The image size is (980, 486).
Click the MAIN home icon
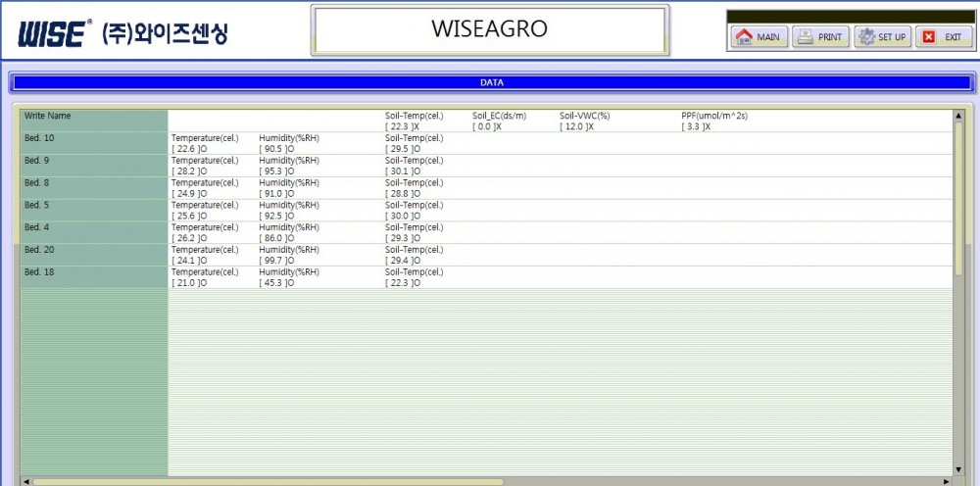[744, 37]
